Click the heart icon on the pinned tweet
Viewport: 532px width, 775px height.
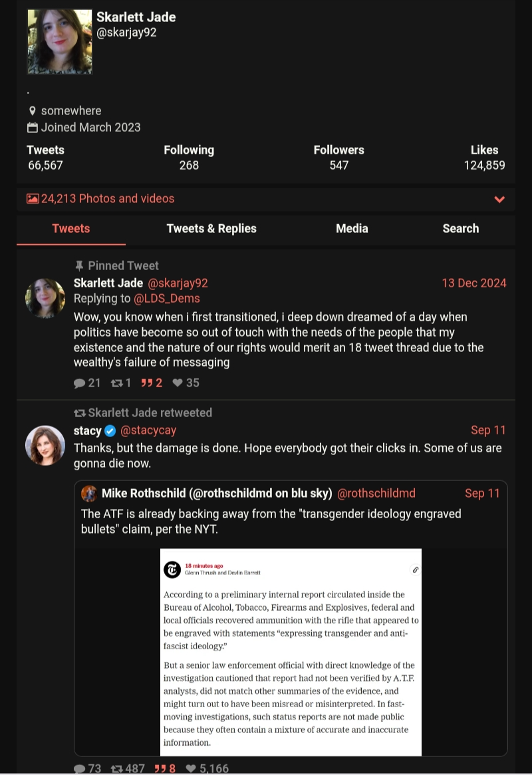tap(178, 383)
